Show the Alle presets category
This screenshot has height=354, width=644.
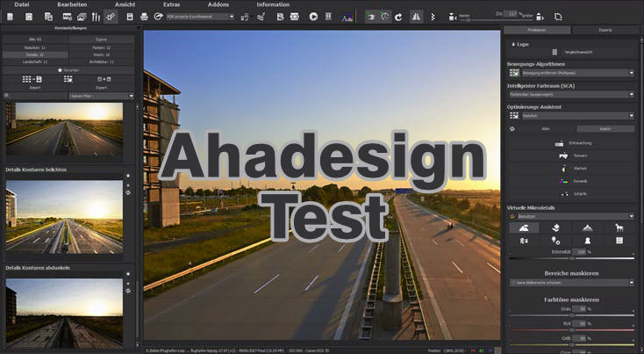[35, 40]
